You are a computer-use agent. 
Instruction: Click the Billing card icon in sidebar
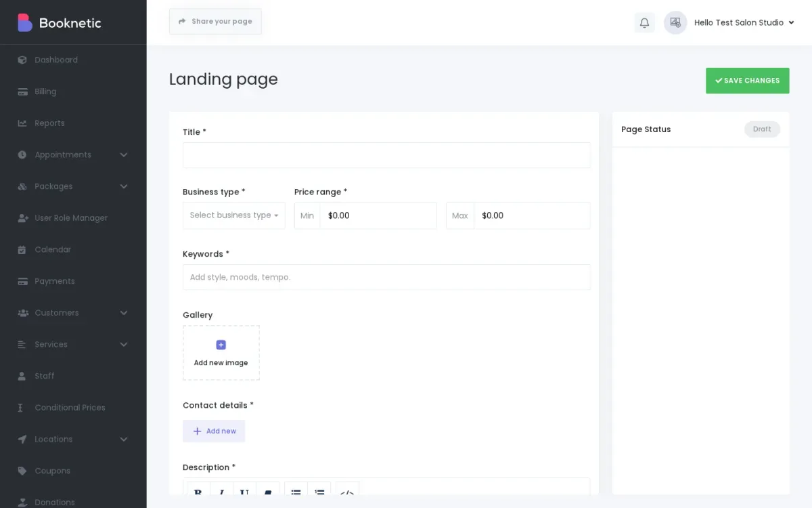coord(22,91)
